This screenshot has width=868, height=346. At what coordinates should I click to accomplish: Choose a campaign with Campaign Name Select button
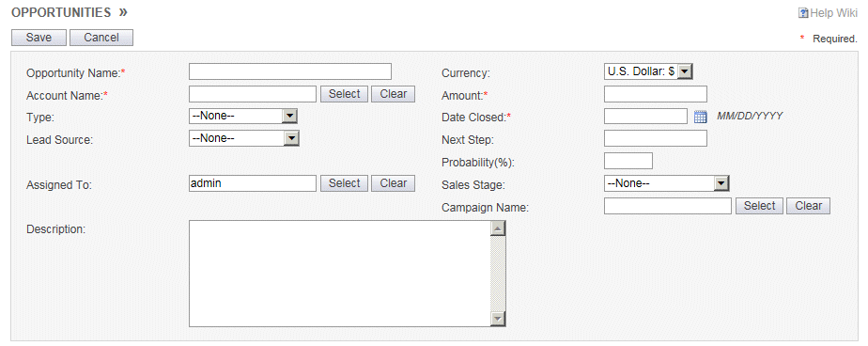tap(759, 206)
